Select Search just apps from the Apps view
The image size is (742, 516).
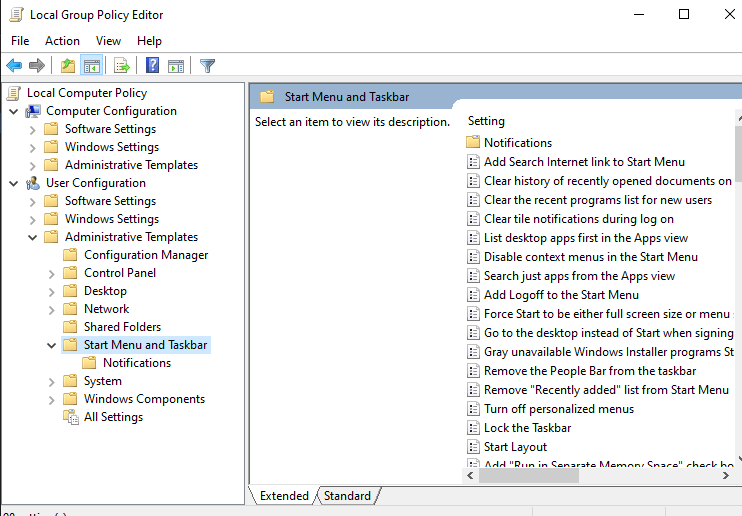pos(579,276)
